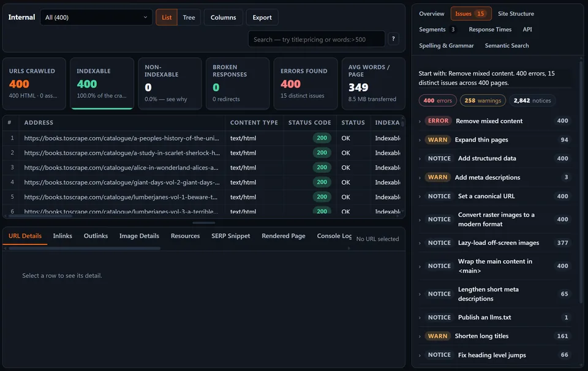Select the a-study-in-scarlet URL row
Viewport: 588px width, 371px height.
tap(203, 153)
